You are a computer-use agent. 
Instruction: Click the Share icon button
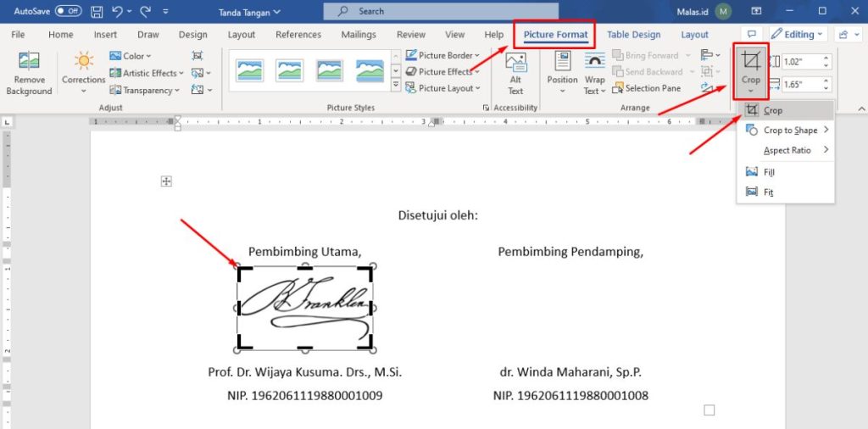(x=847, y=34)
